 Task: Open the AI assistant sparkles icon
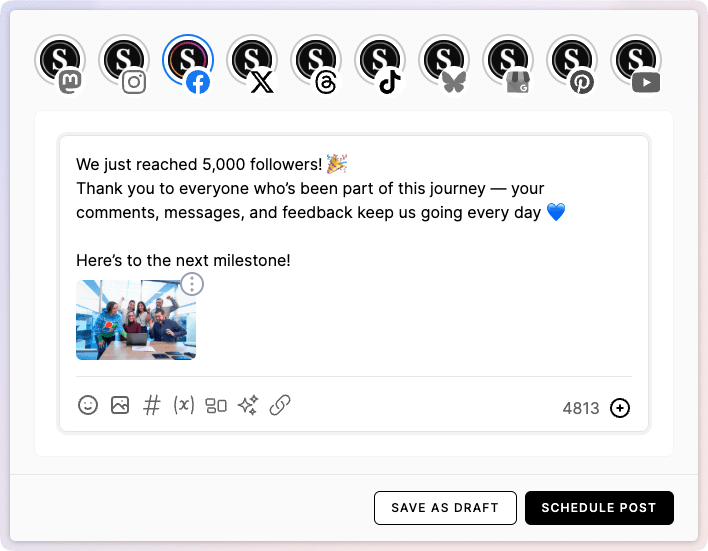click(x=248, y=405)
